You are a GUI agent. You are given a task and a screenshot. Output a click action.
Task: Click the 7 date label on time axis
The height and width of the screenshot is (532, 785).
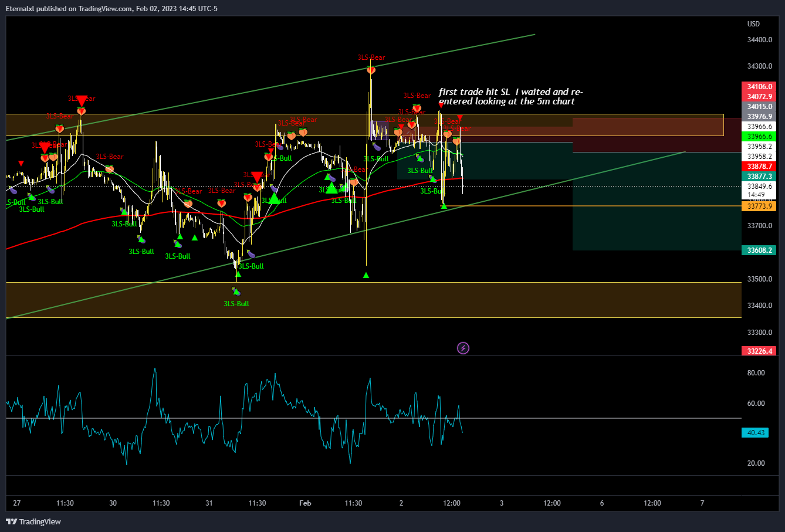[x=702, y=503]
